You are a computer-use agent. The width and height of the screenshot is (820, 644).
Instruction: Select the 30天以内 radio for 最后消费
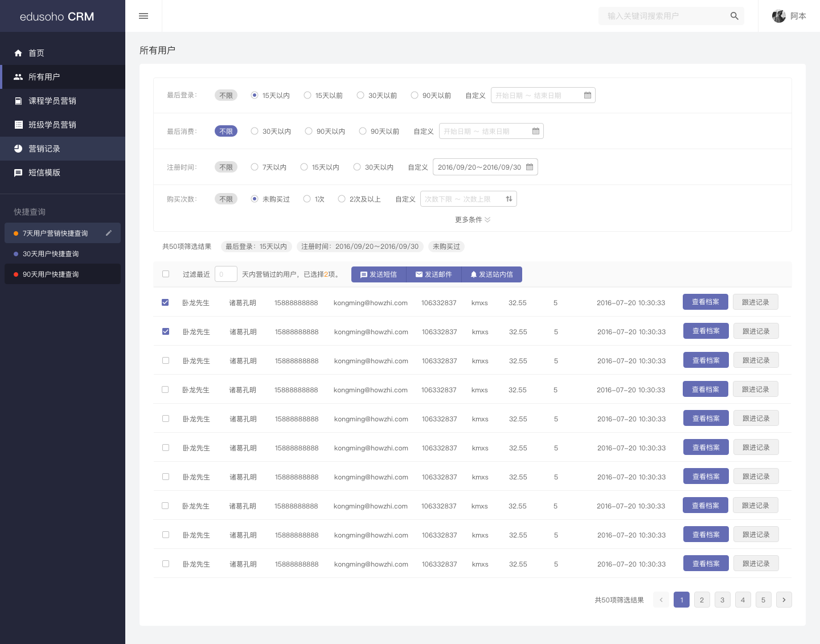255,131
